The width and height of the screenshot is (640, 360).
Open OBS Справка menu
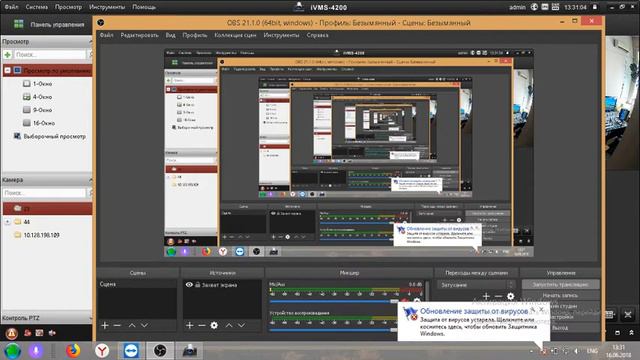pos(317,35)
